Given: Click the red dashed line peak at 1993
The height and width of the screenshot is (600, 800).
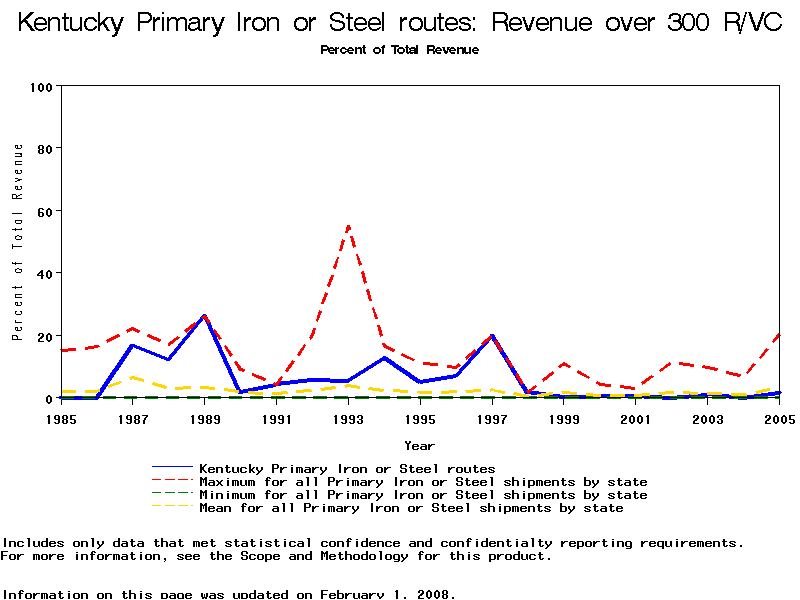Looking at the screenshot, I should (348, 227).
